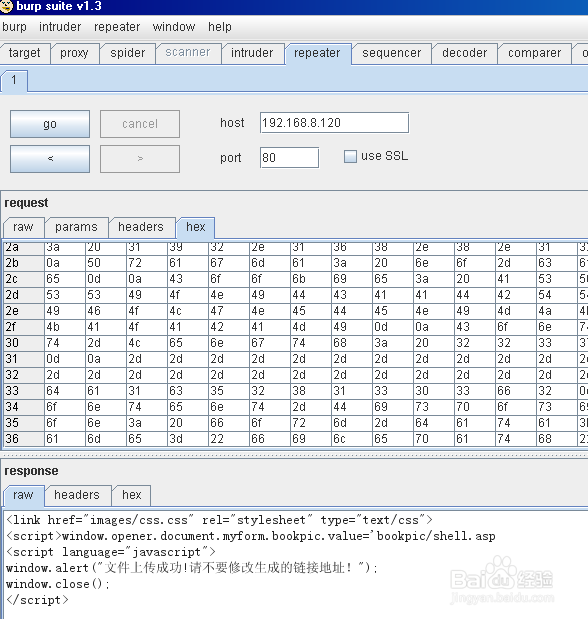
Task: Click the port input field
Action: [289, 158]
